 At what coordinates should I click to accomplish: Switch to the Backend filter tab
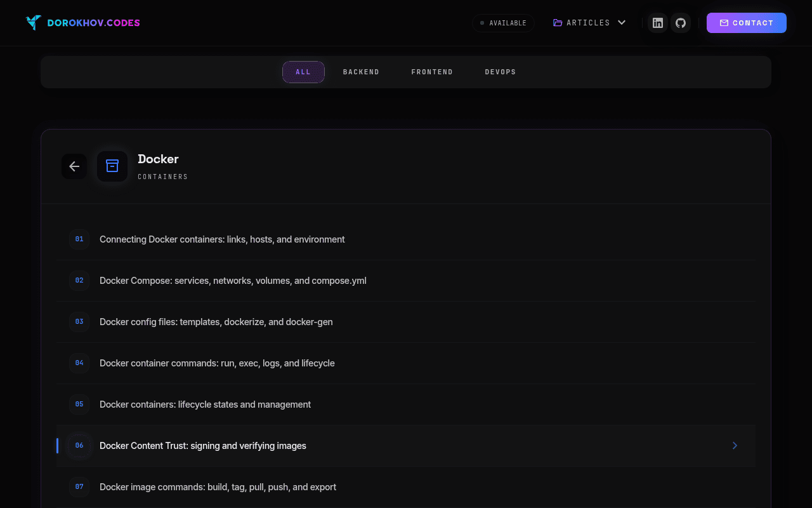(361, 72)
